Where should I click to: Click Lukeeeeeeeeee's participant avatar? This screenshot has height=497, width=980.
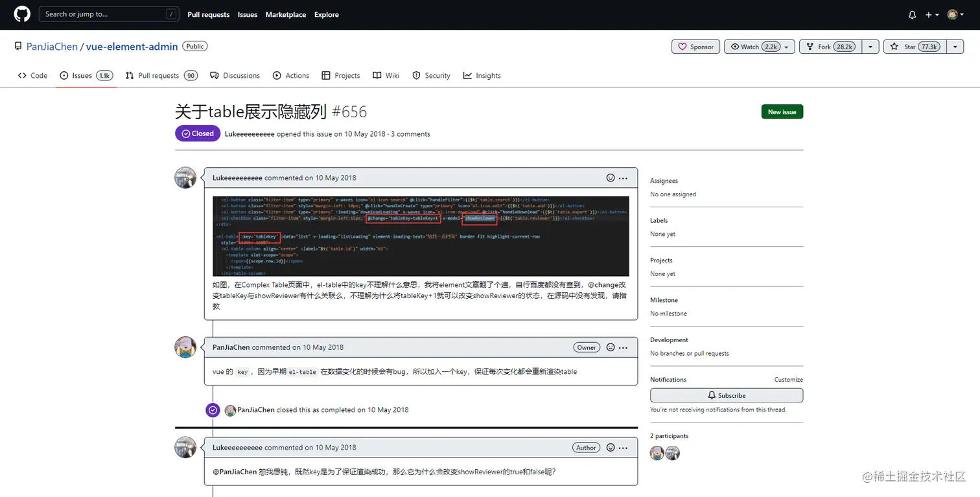coord(672,453)
